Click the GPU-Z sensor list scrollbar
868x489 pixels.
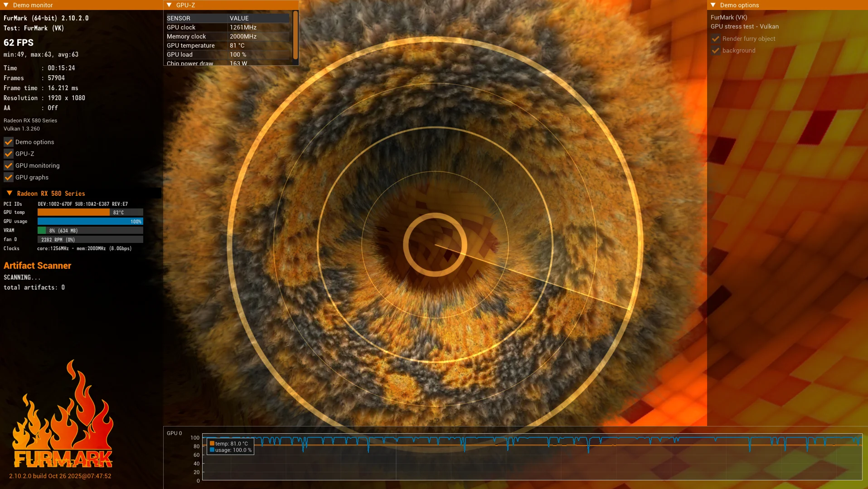coord(296,35)
